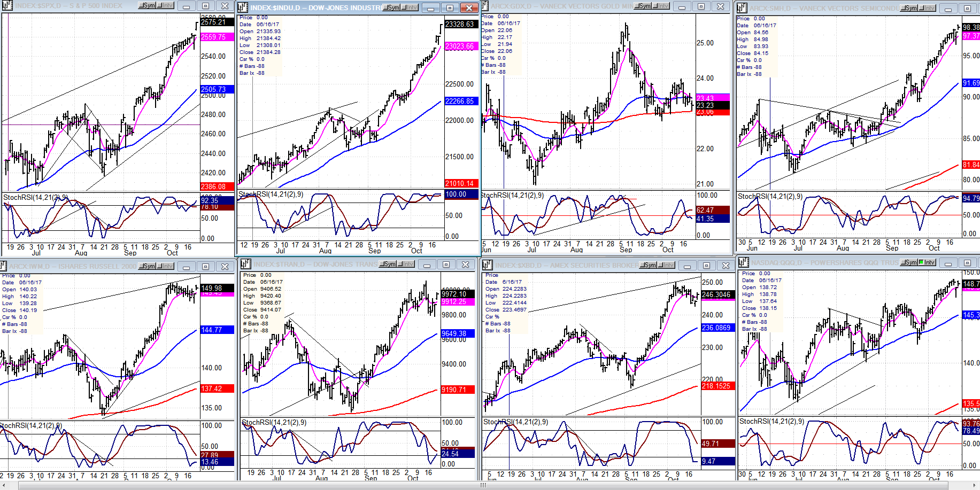The image size is (980, 490).
Task: Toggle Sym checkbox in Dow-Jones Transports window
Action: [x=388, y=264]
